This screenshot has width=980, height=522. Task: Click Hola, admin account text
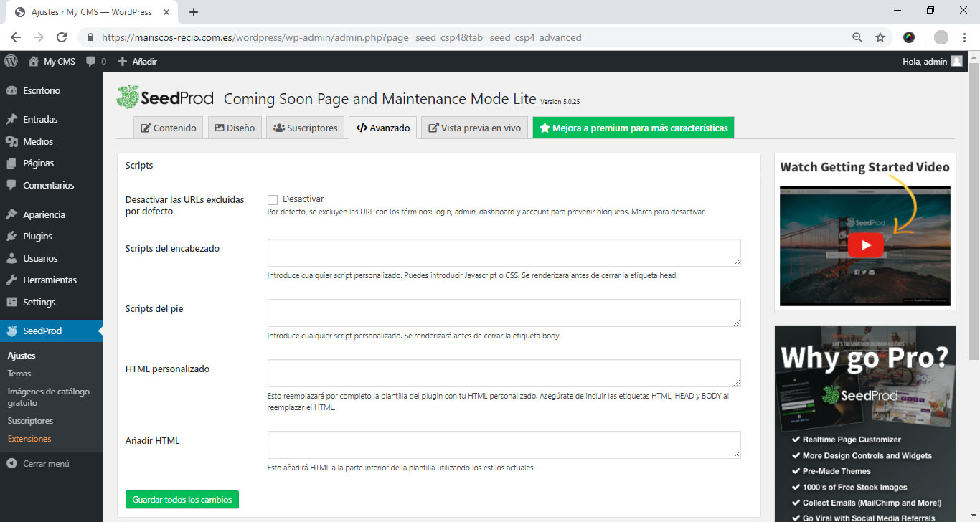tap(925, 62)
